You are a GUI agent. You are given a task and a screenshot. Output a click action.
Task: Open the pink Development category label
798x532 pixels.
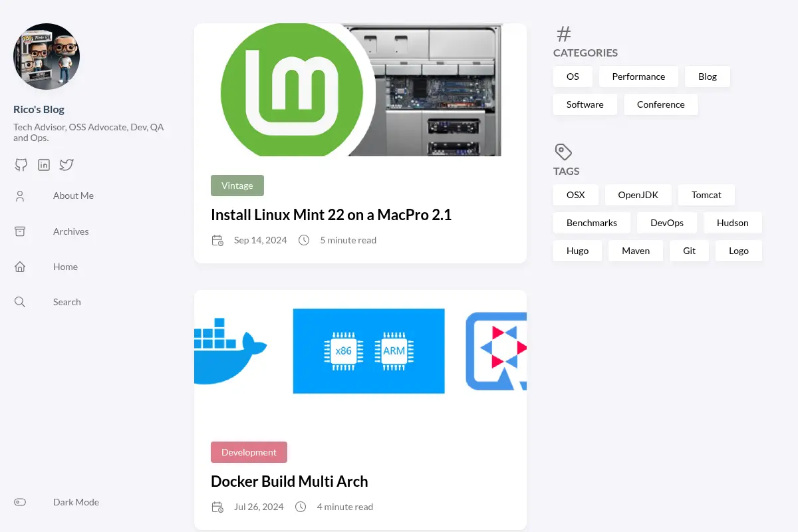249,452
